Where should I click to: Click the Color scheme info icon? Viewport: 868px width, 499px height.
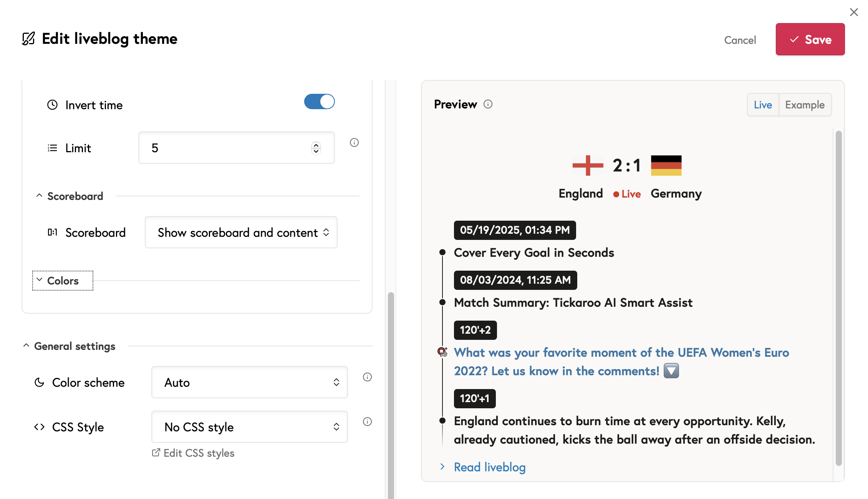pos(367,377)
